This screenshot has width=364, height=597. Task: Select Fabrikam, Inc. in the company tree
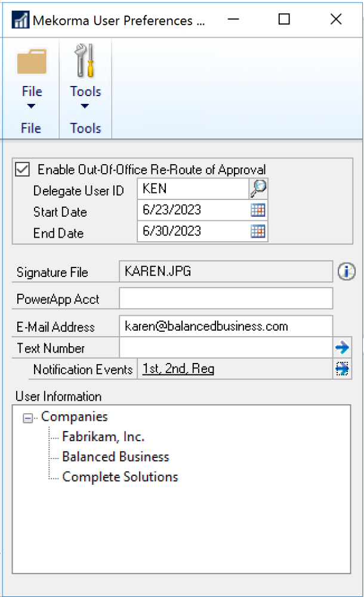click(103, 437)
